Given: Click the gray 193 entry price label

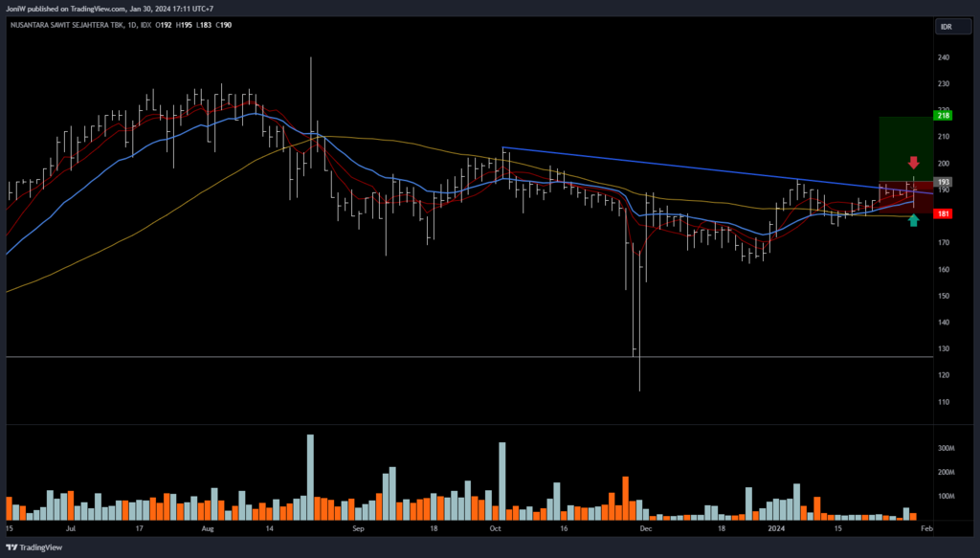Looking at the screenshot, I should tap(943, 182).
